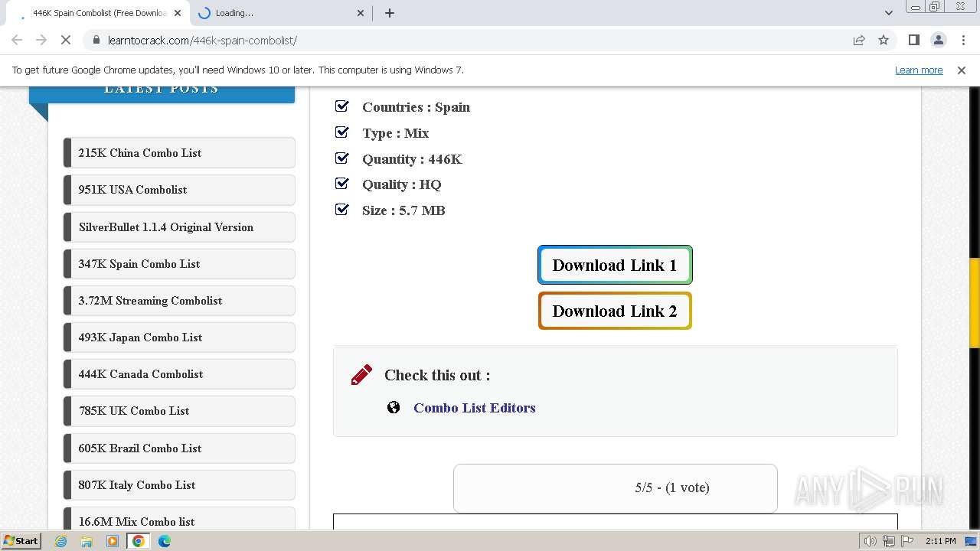The width and height of the screenshot is (980, 551).
Task: Click Download Link 1 button
Action: tap(615, 265)
